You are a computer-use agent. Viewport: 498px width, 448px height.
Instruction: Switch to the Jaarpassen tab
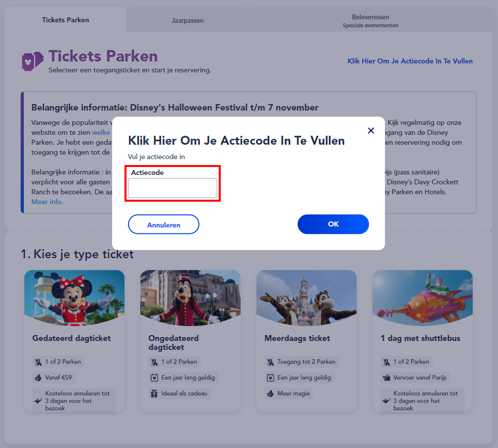pos(187,20)
